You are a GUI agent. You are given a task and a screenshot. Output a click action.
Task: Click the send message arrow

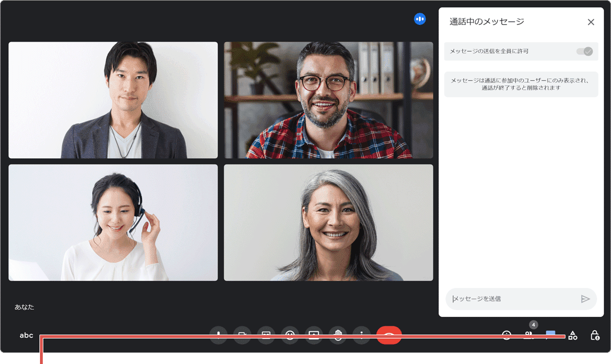pyautogui.click(x=585, y=299)
